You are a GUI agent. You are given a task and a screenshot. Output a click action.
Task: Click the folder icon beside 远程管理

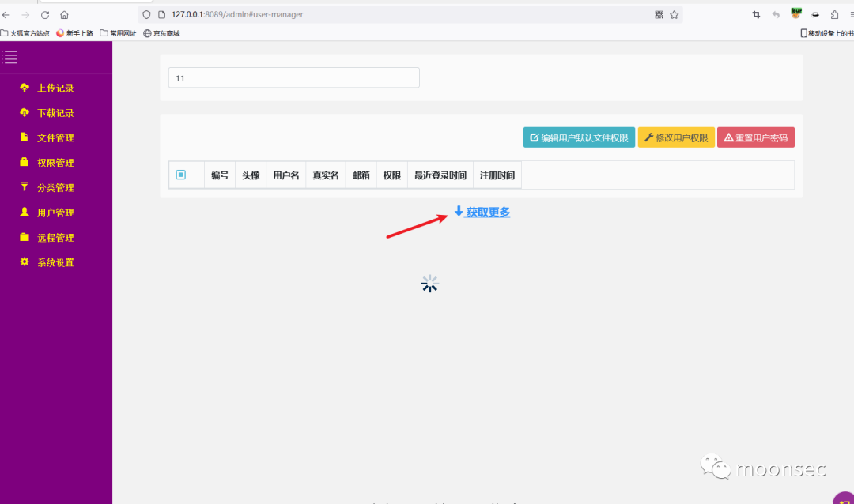pos(25,237)
